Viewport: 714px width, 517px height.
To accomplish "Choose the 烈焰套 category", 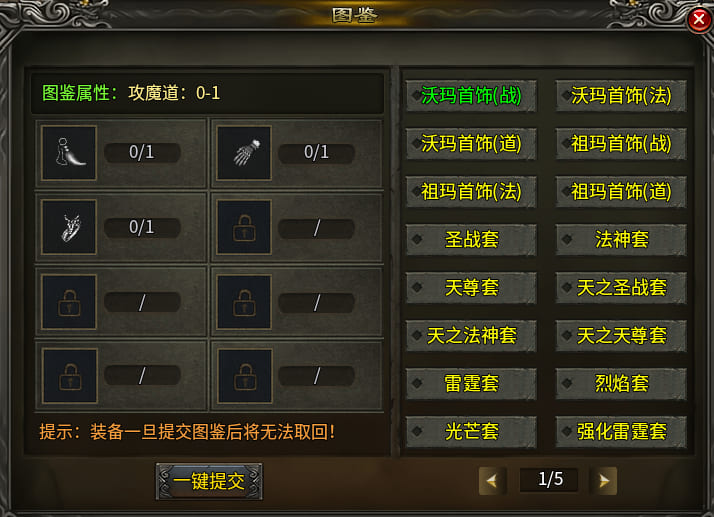I will click(x=621, y=384).
